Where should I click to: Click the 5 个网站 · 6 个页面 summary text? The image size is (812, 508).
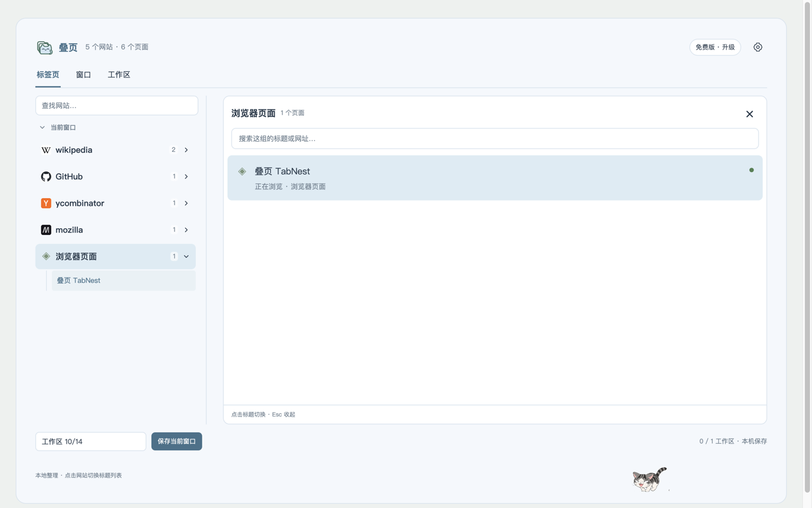click(117, 47)
